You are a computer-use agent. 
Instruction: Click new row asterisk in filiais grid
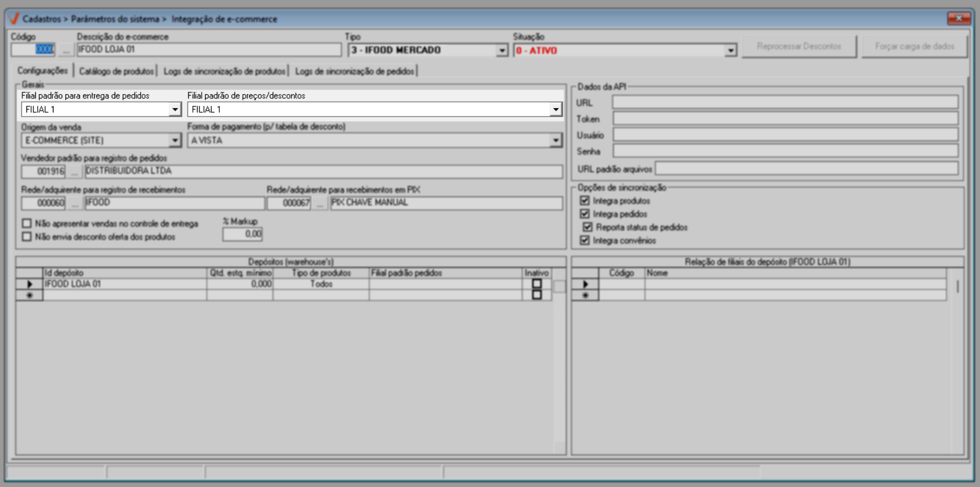585,295
